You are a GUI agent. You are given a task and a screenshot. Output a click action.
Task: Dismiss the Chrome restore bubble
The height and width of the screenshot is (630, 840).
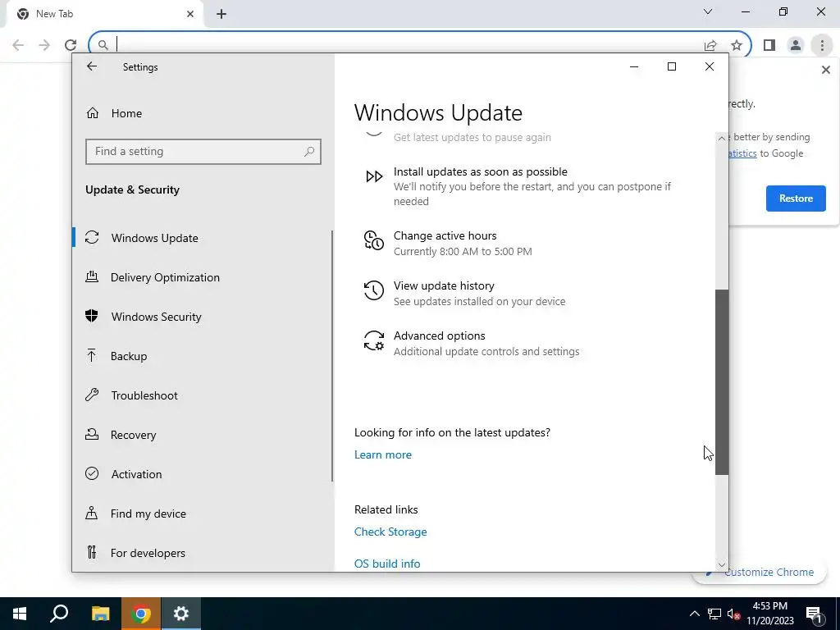point(825,70)
